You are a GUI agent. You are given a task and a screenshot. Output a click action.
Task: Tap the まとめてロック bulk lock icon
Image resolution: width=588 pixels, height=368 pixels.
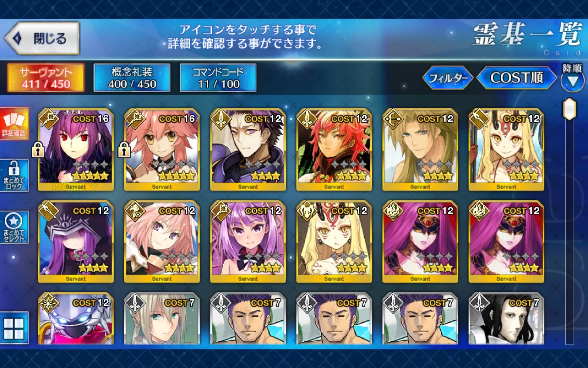14,175
